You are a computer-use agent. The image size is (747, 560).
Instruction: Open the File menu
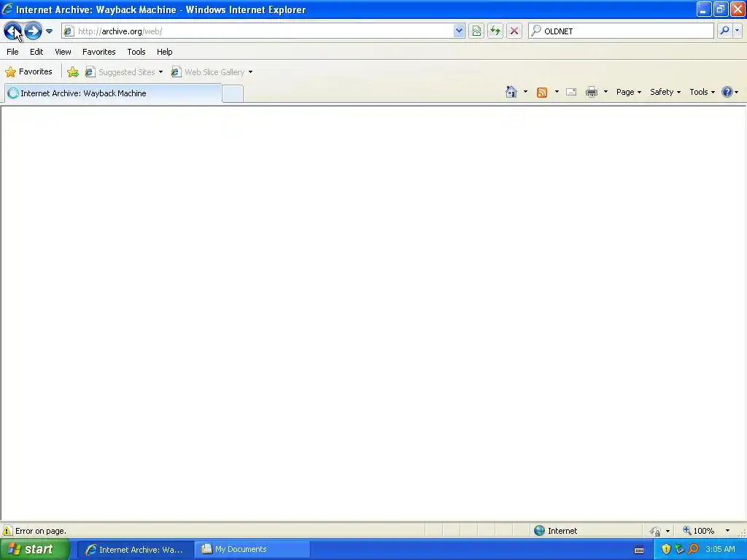coord(13,52)
